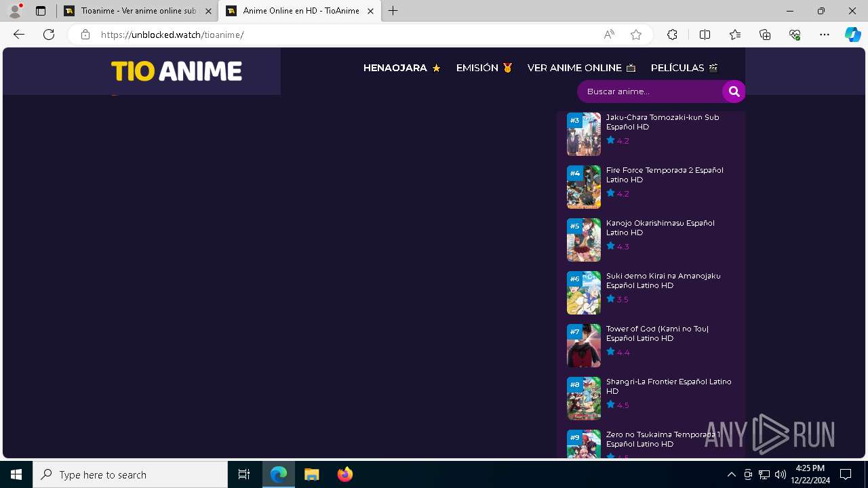868x488 pixels.
Task: Go back with the browser back arrow
Action: pyautogui.click(x=19, y=35)
